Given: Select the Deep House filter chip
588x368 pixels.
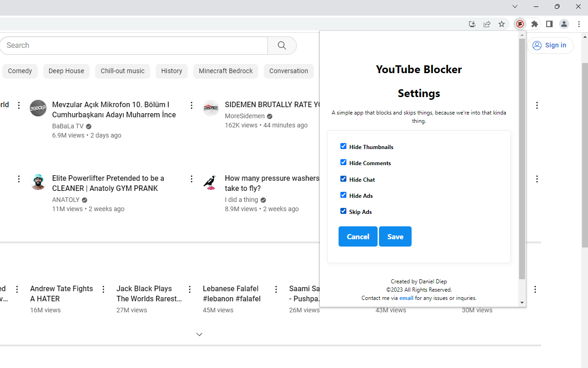Looking at the screenshot, I should (66, 71).
